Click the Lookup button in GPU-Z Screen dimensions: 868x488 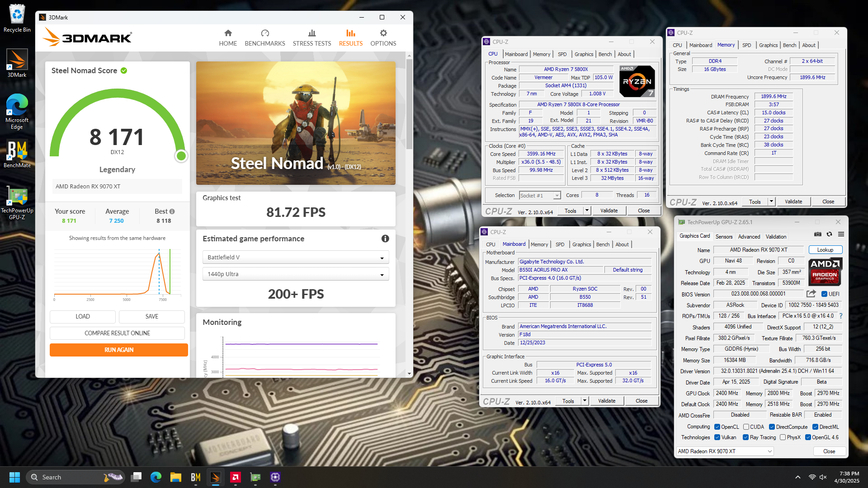point(825,250)
